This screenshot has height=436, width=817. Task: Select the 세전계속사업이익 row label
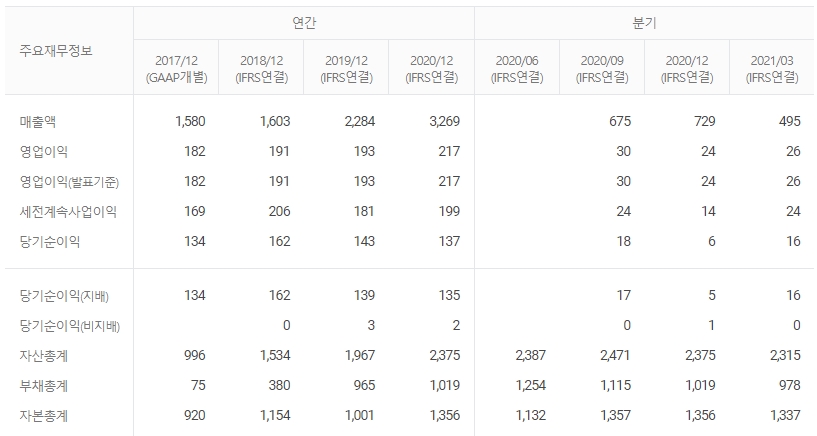pyautogui.click(x=68, y=211)
